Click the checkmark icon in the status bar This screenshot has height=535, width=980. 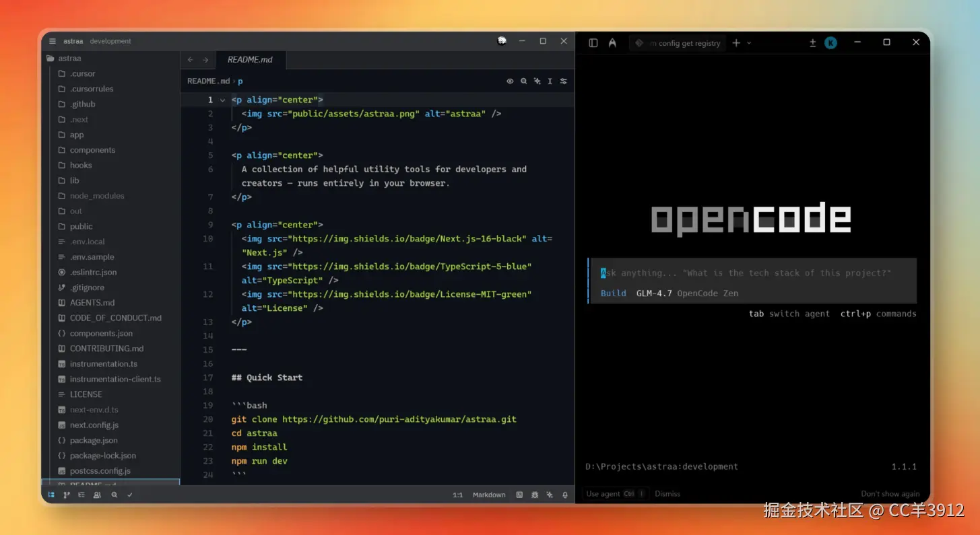(x=130, y=495)
